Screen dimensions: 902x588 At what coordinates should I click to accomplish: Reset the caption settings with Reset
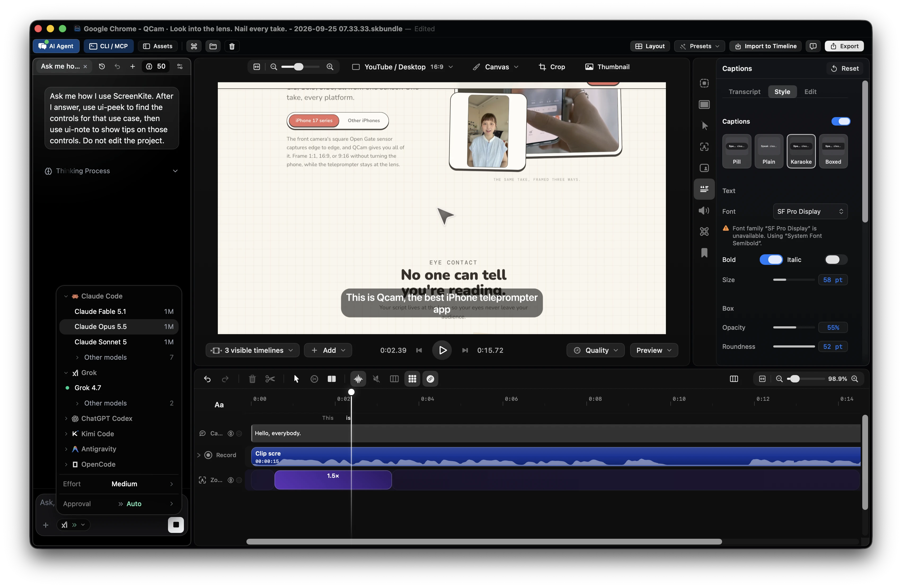844,69
